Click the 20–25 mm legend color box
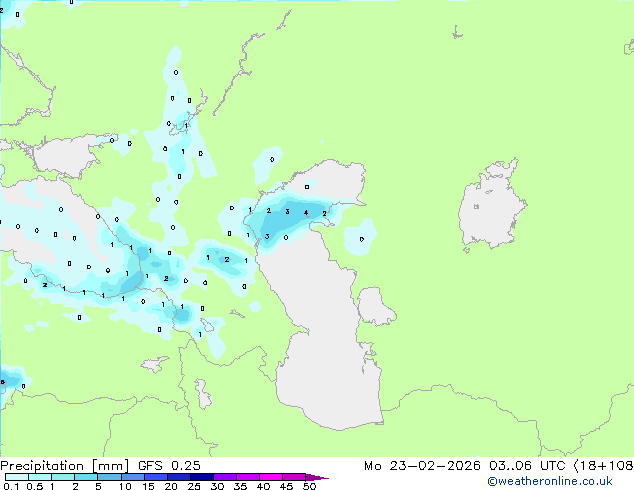The width and height of the screenshot is (634, 490). pyautogui.click(x=178, y=477)
